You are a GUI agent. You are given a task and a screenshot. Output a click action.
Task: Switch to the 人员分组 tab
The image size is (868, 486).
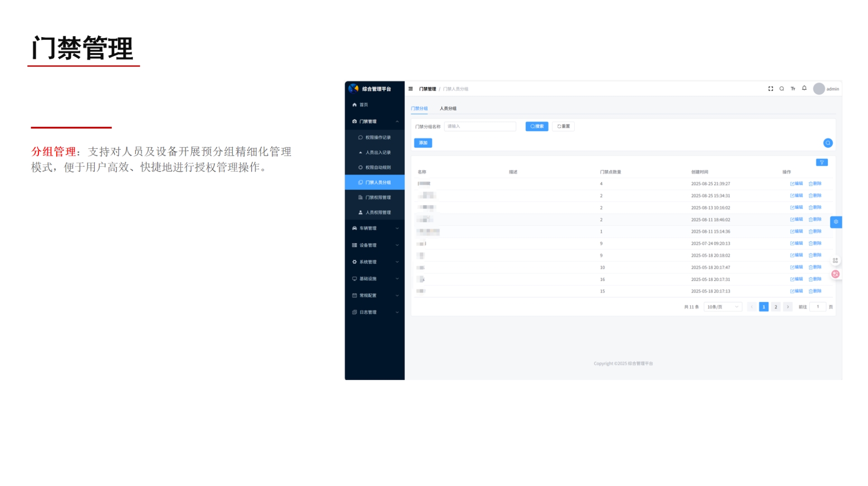(x=448, y=109)
